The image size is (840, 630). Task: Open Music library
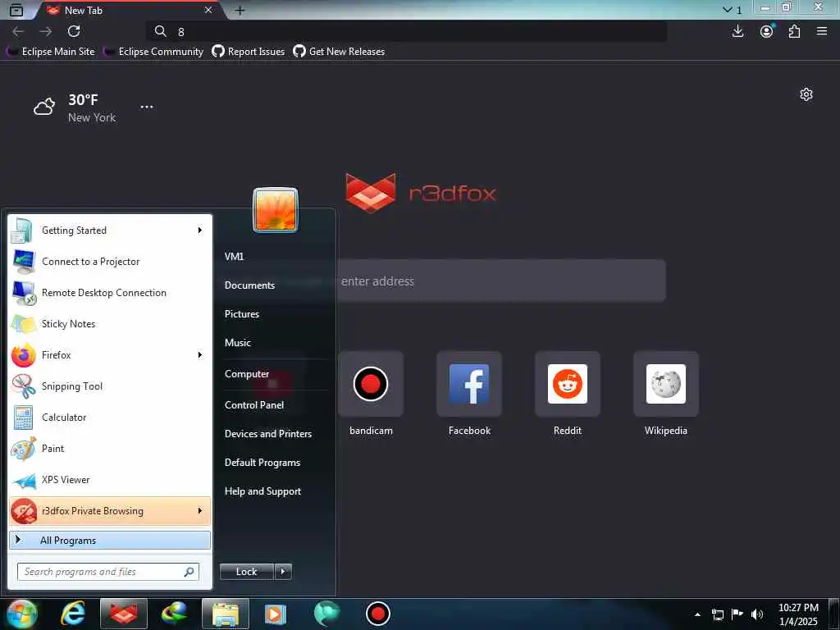(x=237, y=342)
